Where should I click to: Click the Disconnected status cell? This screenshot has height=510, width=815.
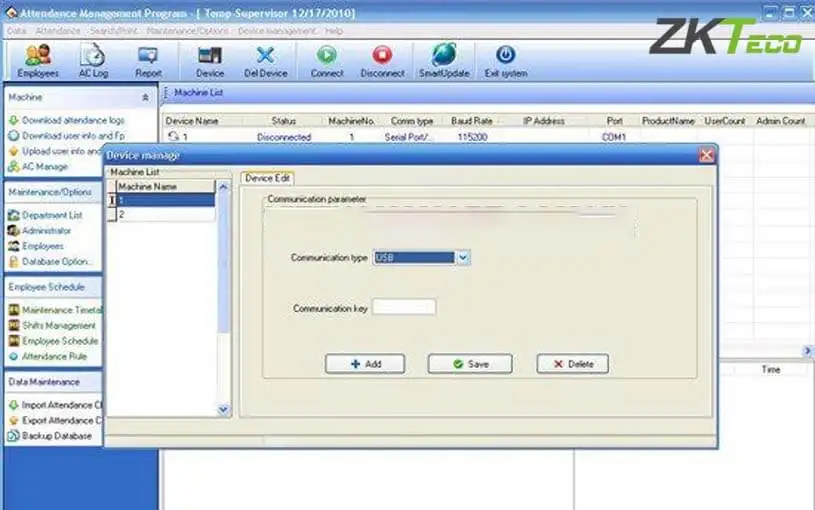coord(284,137)
